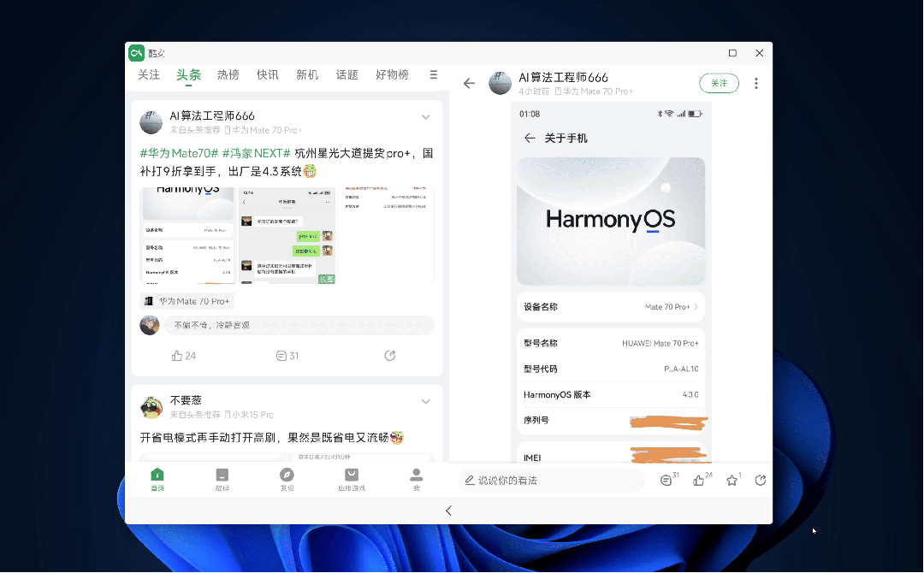
Task: Open 我 profile in bottom navigation
Action: [x=416, y=480]
